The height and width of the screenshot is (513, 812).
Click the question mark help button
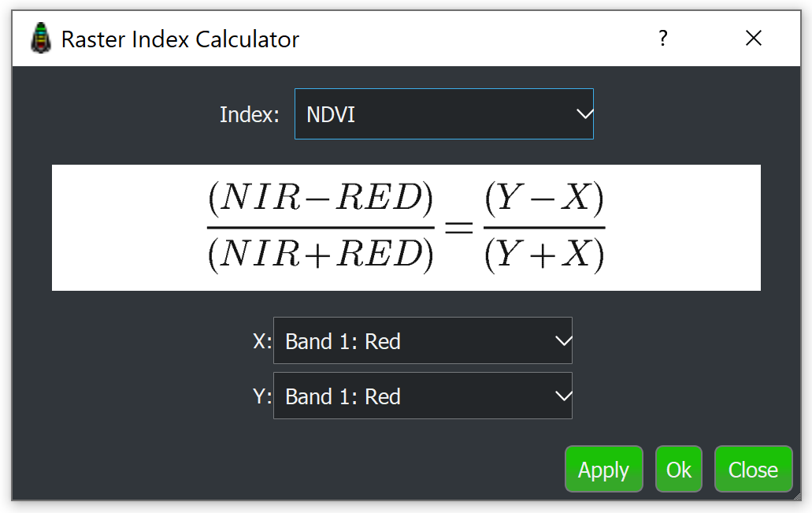pyautogui.click(x=663, y=38)
